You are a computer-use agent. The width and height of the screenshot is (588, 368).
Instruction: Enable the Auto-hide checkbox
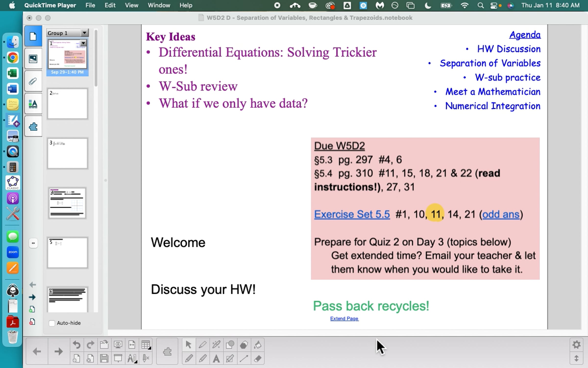pyautogui.click(x=52, y=323)
